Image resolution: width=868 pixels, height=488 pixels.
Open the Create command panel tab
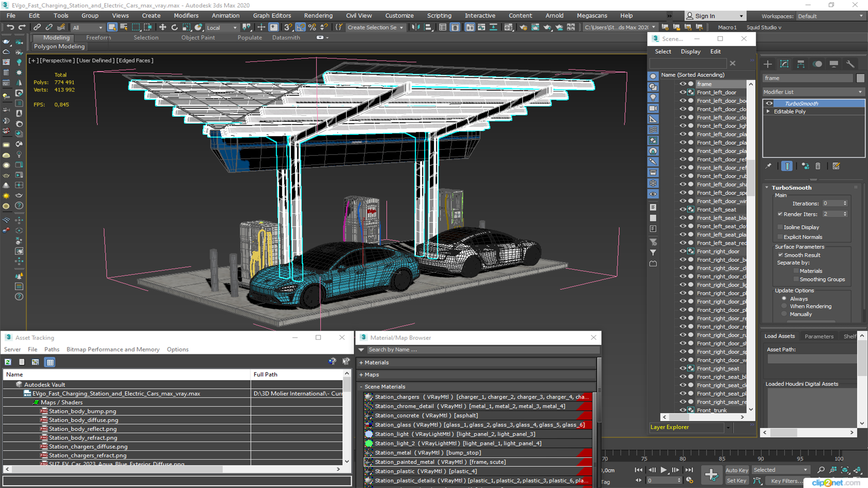tap(768, 64)
